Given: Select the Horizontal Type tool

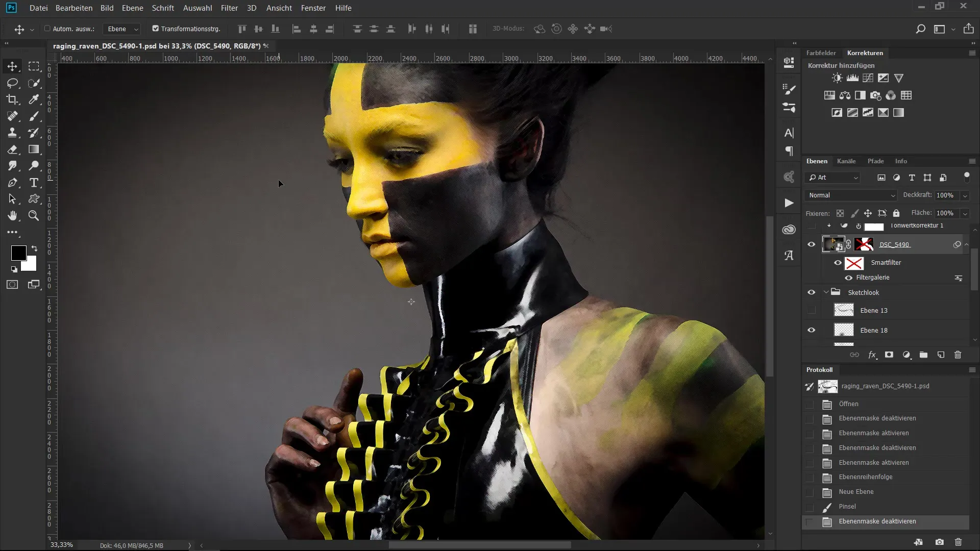Looking at the screenshot, I should point(34,183).
